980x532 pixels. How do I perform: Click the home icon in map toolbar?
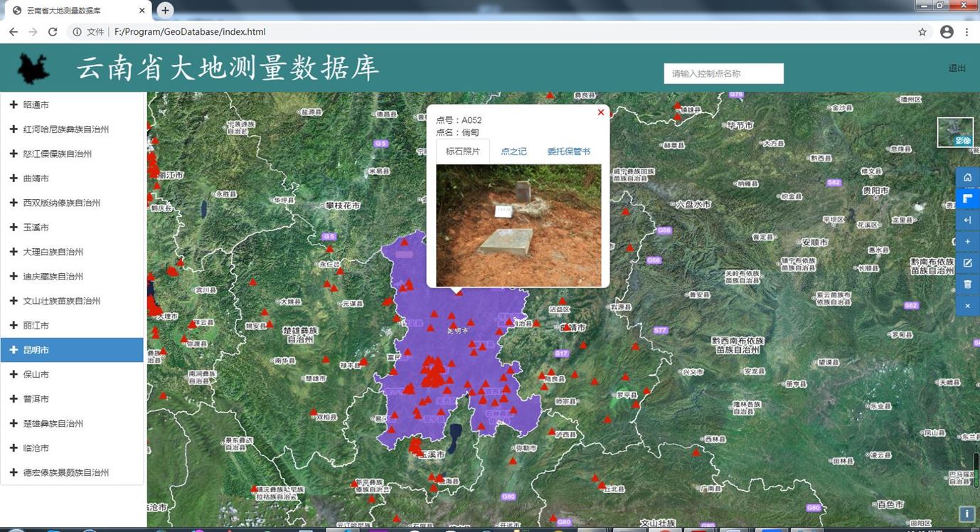[x=967, y=177]
